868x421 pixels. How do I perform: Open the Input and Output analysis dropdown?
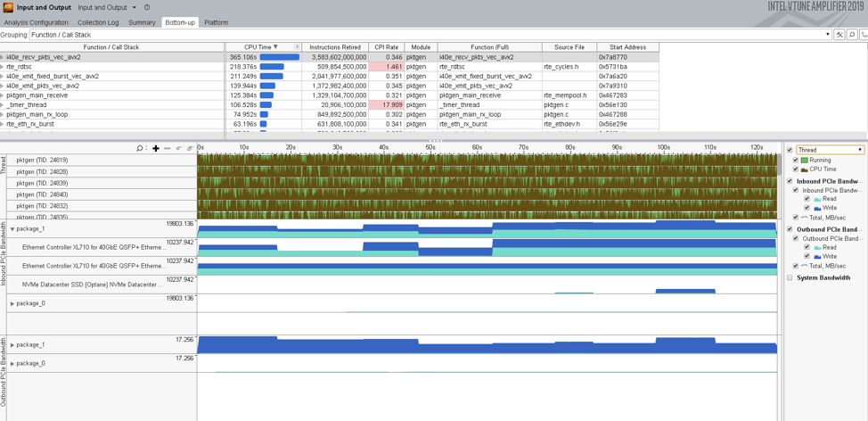(135, 7)
